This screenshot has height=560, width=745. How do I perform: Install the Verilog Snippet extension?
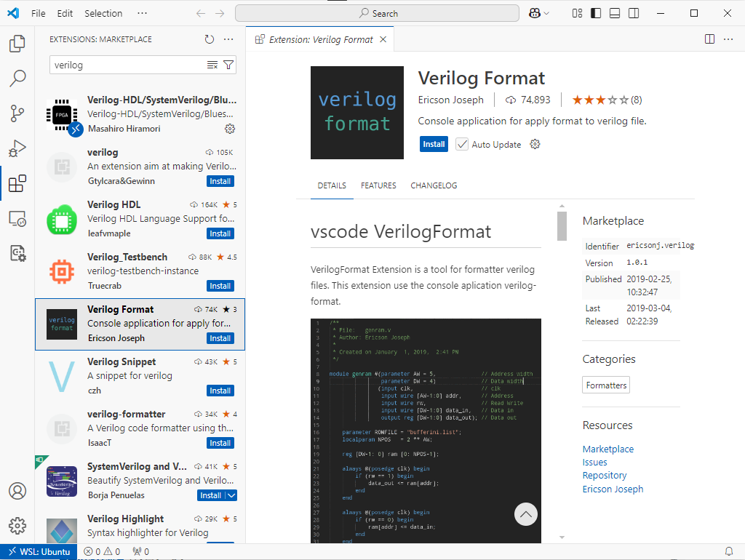click(x=220, y=391)
